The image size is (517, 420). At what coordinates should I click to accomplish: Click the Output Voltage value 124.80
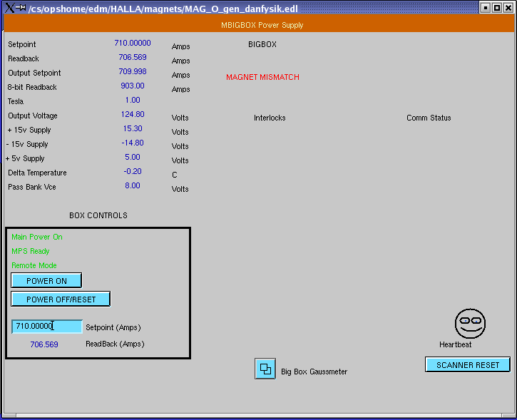(133, 114)
